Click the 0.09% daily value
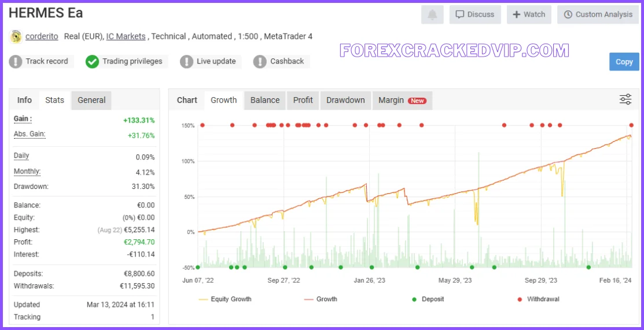Viewport: 644px width, 330px height. click(x=145, y=157)
